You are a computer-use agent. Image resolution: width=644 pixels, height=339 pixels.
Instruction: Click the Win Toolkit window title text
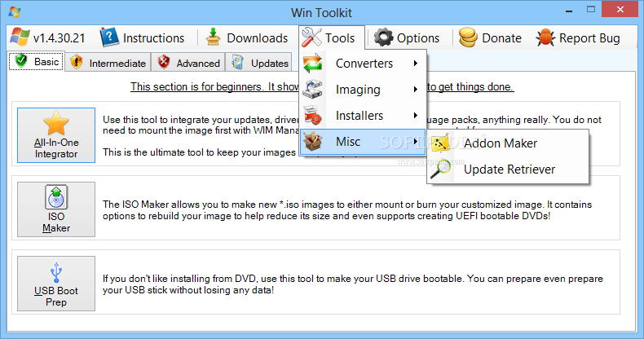point(321,13)
